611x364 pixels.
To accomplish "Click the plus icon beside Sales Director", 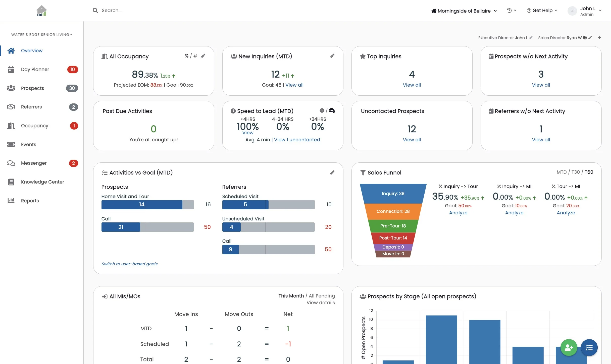I will click(x=599, y=37).
